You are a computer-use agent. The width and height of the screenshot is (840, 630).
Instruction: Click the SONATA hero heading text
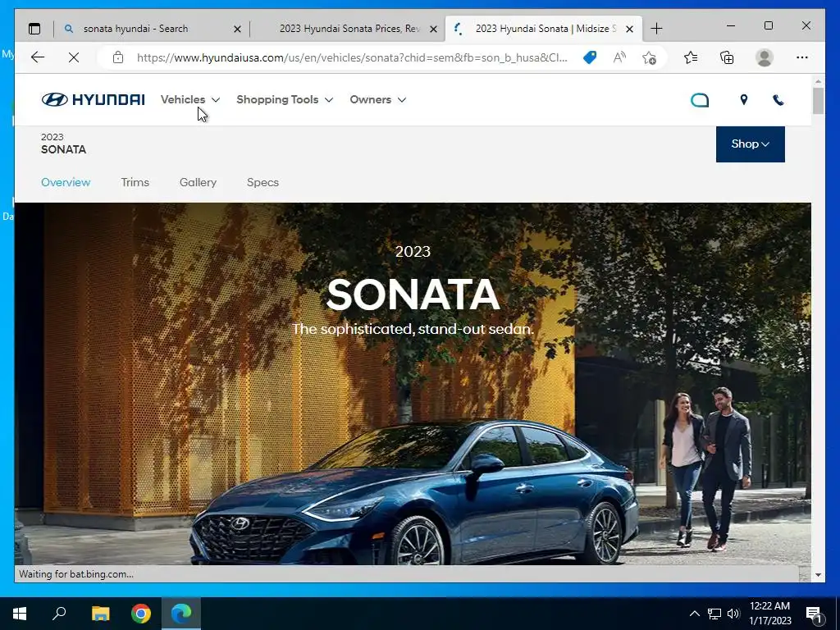(x=413, y=294)
